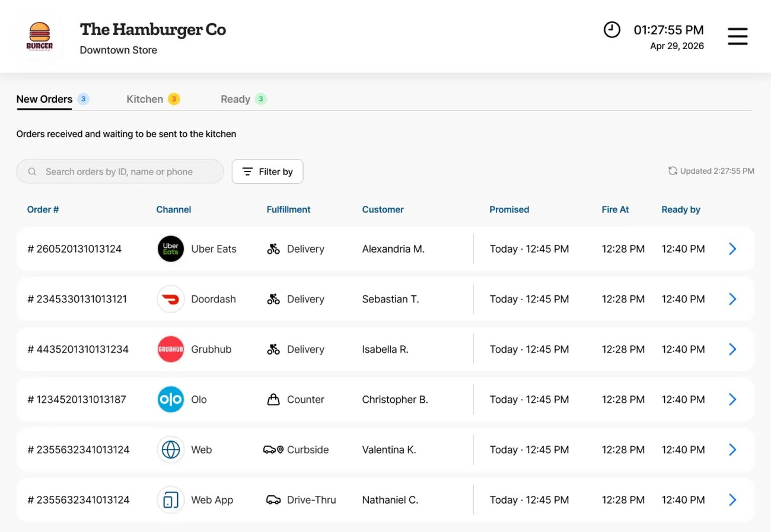Click the Updated 2:27:55 PM text
This screenshot has width=771, height=532.
coord(717,171)
